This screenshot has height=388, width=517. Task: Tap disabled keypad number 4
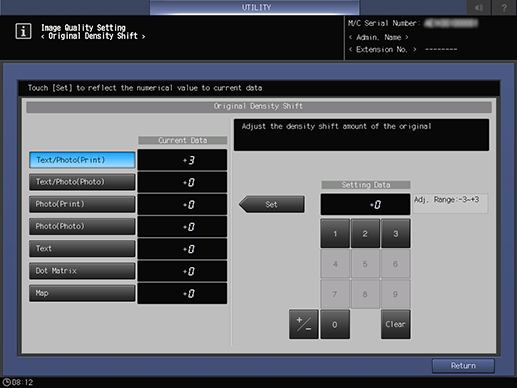pos(335,264)
